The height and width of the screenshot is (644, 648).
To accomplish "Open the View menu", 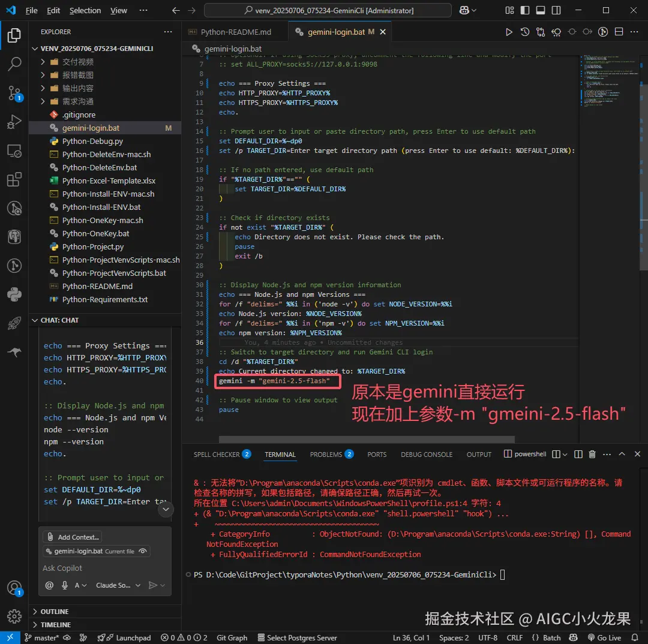I will pos(119,10).
